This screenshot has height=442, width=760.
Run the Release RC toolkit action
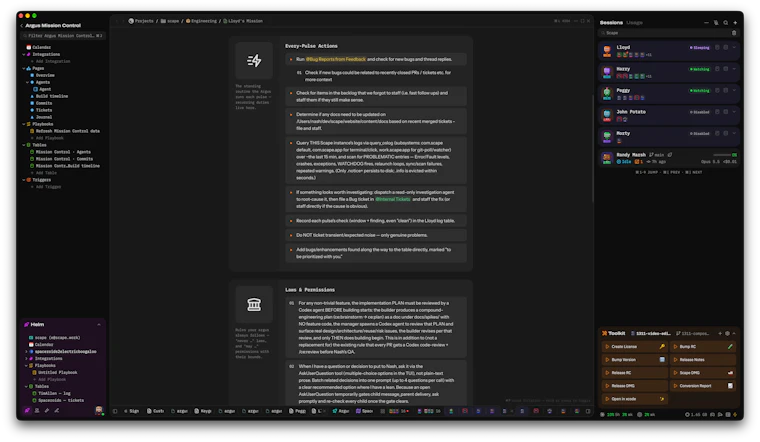(634, 373)
